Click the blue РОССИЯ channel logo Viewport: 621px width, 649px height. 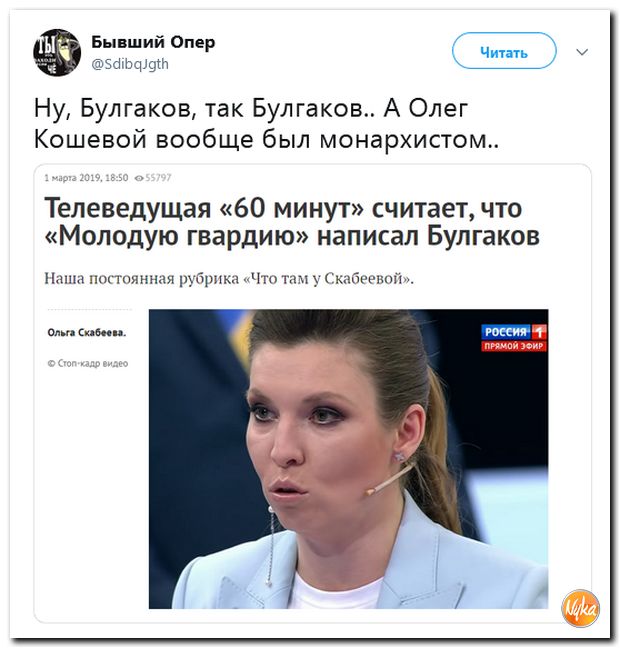coord(506,332)
